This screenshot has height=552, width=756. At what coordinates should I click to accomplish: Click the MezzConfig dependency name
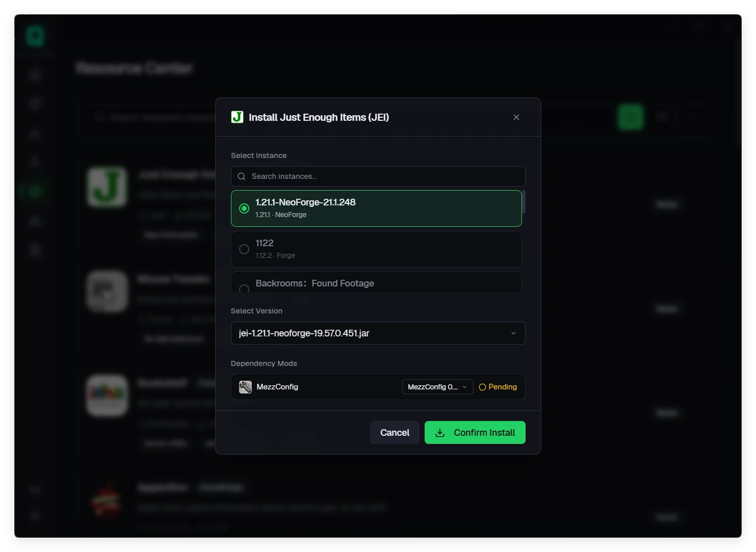point(277,387)
